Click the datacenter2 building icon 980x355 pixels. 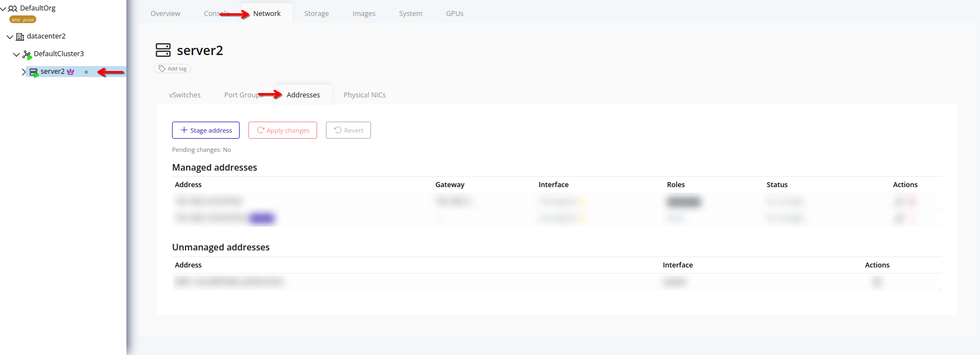click(20, 37)
